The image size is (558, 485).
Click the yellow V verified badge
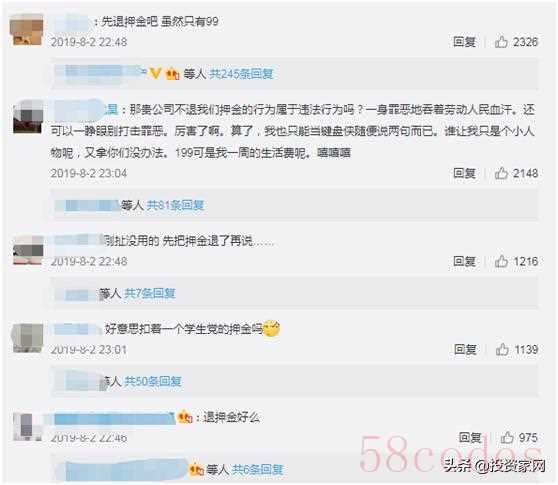pos(155,73)
